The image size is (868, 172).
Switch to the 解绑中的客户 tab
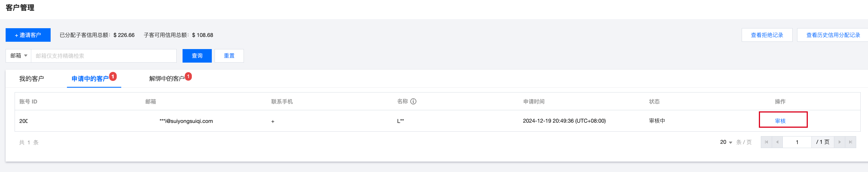[x=167, y=79]
